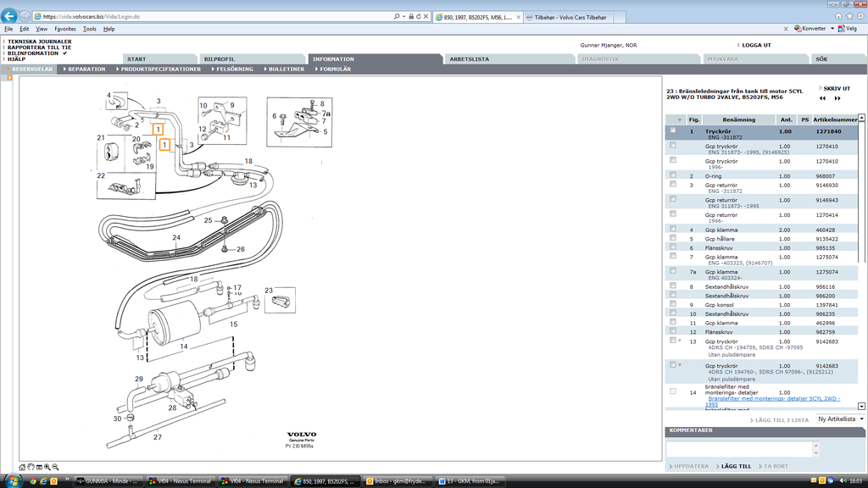868x488 pixels.
Task: Close the 850, 1997 browser tab
Action: [x=518, y=17]
